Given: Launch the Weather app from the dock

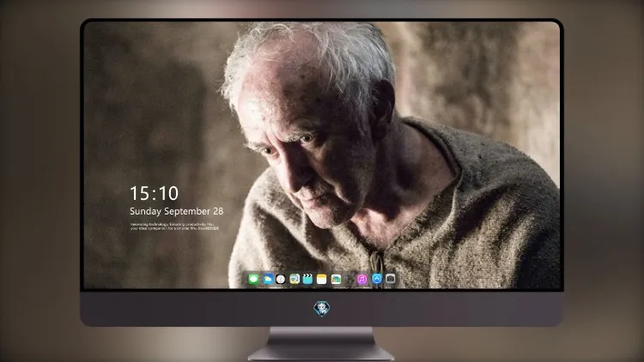Looking at the screenshot, I should [x=267, y=279].
